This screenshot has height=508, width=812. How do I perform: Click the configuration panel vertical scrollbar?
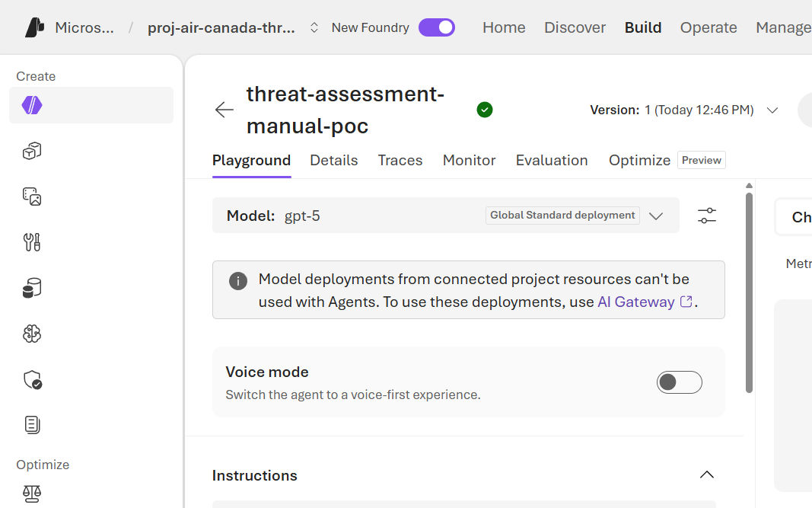[749, 293]
